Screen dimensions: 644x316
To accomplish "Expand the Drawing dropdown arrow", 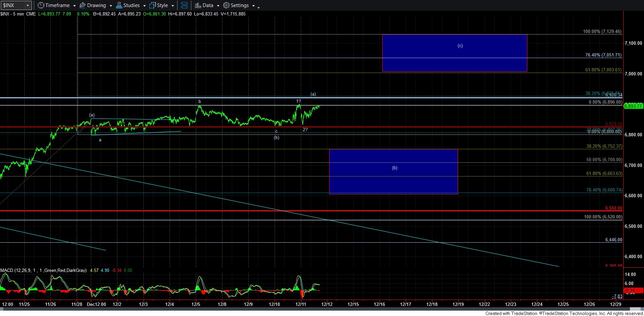I will pos(111,6).
